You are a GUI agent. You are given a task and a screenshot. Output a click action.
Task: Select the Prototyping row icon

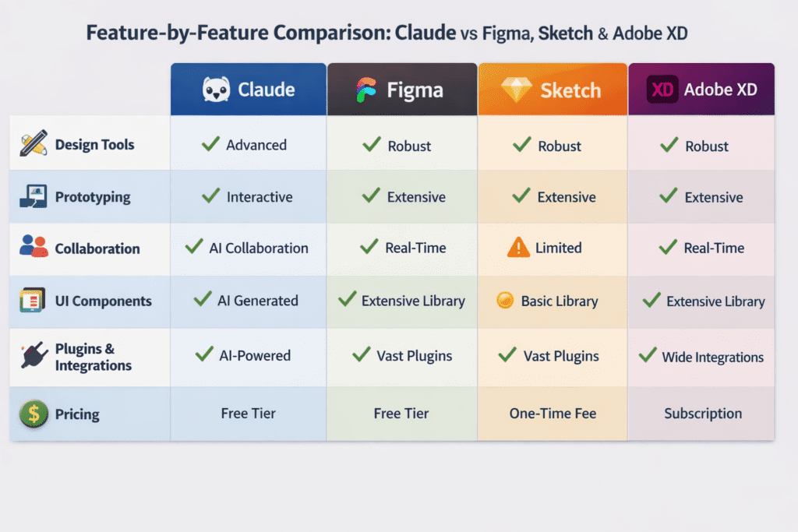34,196
